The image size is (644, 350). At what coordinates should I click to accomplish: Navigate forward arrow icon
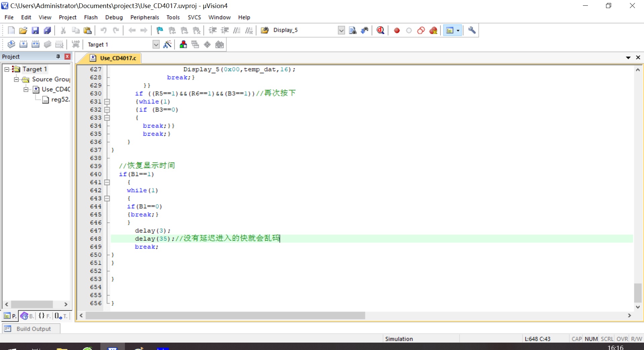click(x=144, y=30)
